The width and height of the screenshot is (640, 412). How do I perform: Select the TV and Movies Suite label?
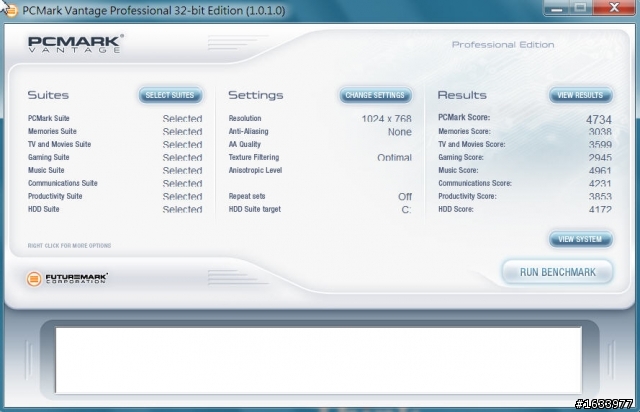click(60, 144)
